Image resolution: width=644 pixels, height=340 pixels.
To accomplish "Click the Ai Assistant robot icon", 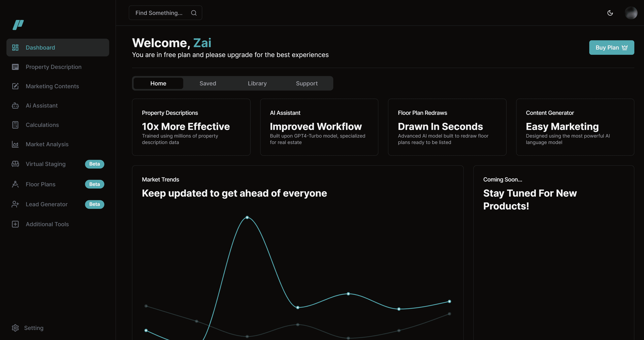I will tap(15, 106).
